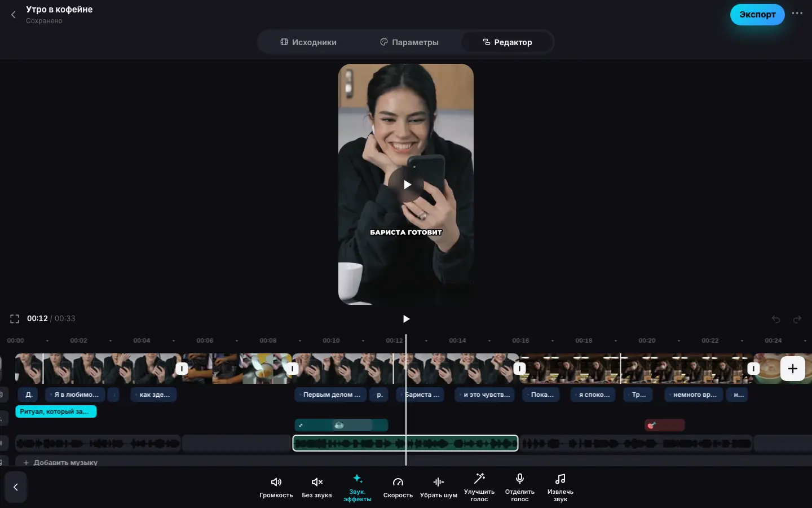Select the 'как зде...' subtitle clip
Viewport: 812px width, 508px height.
154,395
